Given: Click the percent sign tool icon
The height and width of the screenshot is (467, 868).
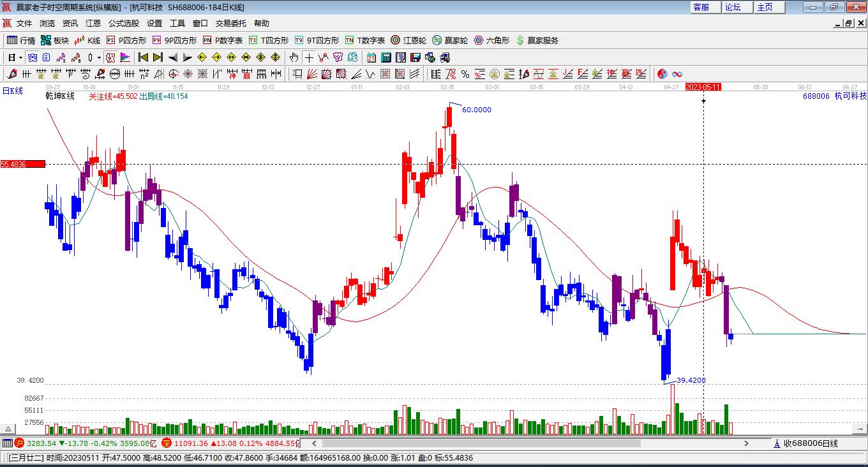Looking at the screenshot, I should [465, 74].
